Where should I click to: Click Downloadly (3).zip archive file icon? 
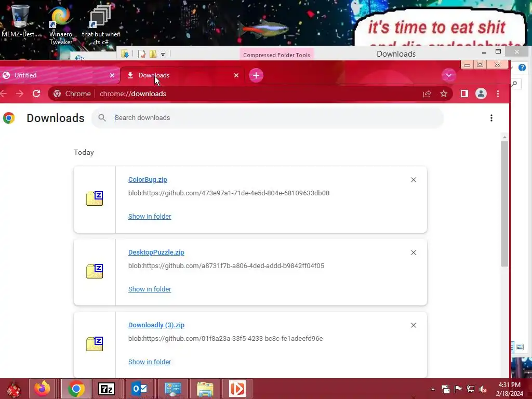pos(95,344)
